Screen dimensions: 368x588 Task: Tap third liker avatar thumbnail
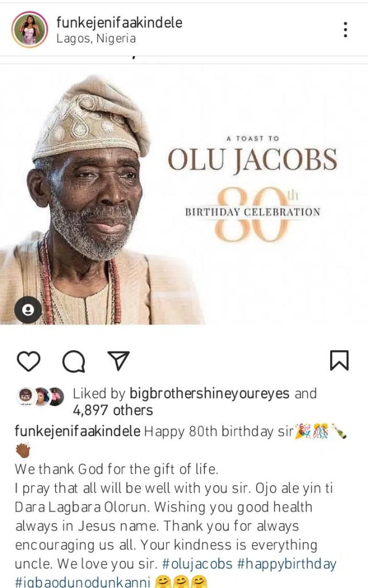click(56, 396)
